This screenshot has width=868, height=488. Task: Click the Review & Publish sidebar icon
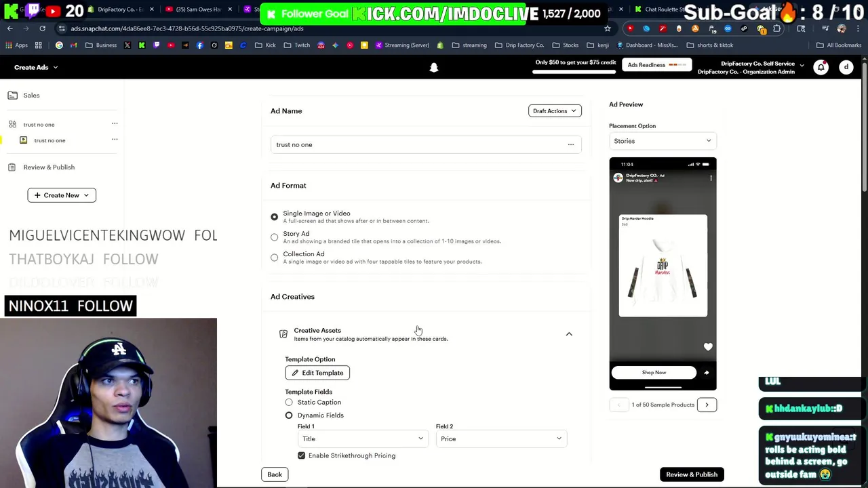(x=12, y=167)
